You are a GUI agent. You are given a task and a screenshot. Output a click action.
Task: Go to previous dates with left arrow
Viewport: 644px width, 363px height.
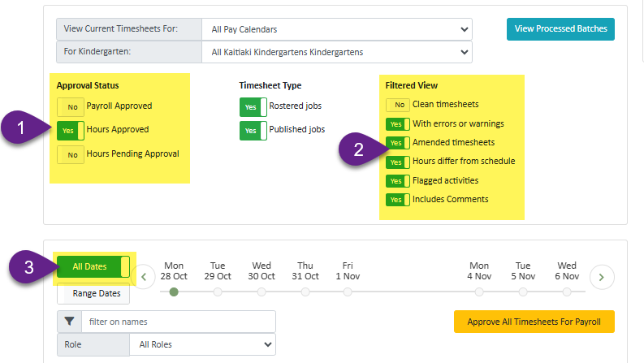coord(144,277)
